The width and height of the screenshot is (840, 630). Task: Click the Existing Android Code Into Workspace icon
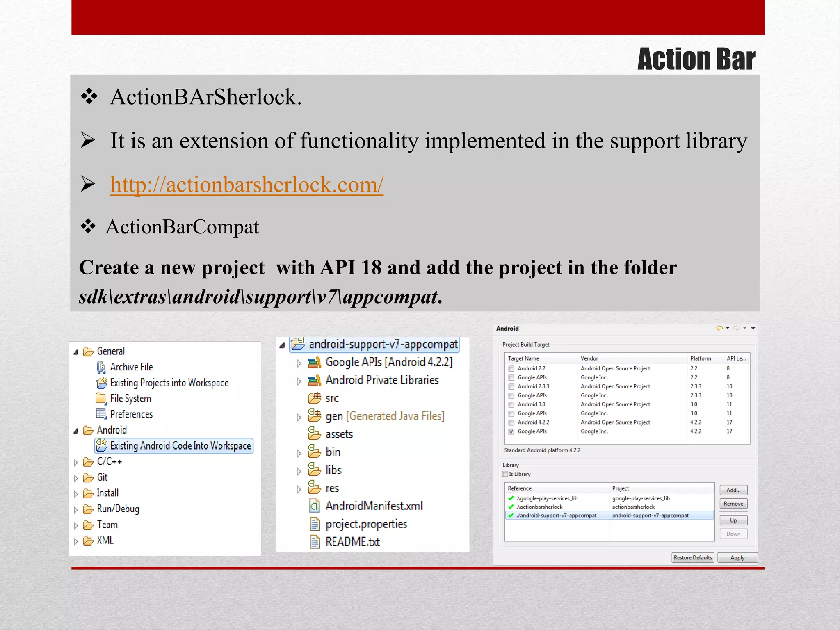coord(101,445)
